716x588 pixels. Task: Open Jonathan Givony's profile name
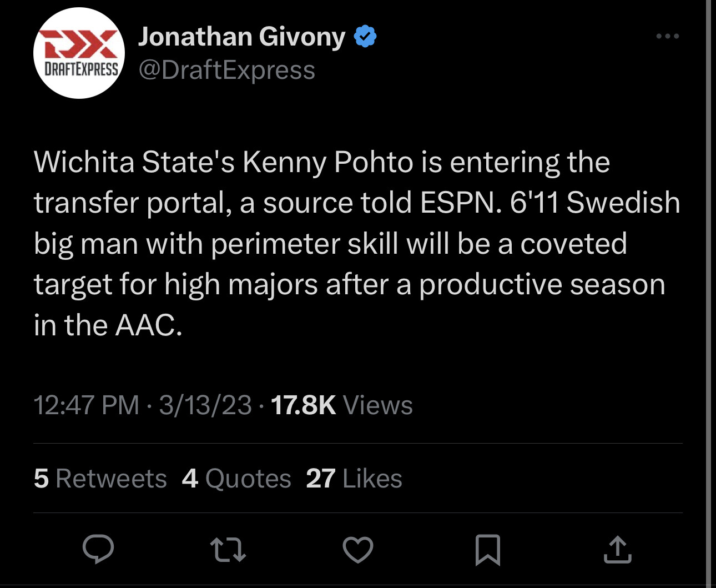click(x=241, y=37)
